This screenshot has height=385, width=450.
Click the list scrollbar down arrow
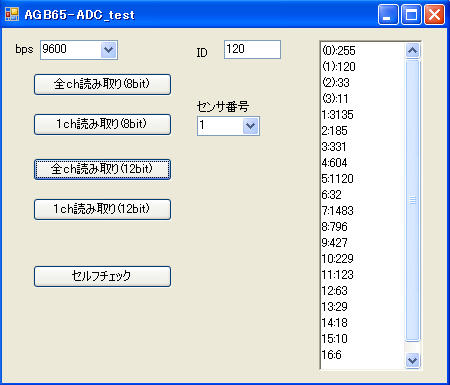[x=412, y=360]
